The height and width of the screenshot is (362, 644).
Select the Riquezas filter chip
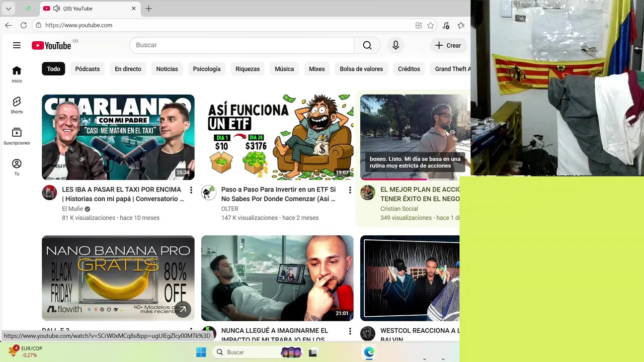248,69
